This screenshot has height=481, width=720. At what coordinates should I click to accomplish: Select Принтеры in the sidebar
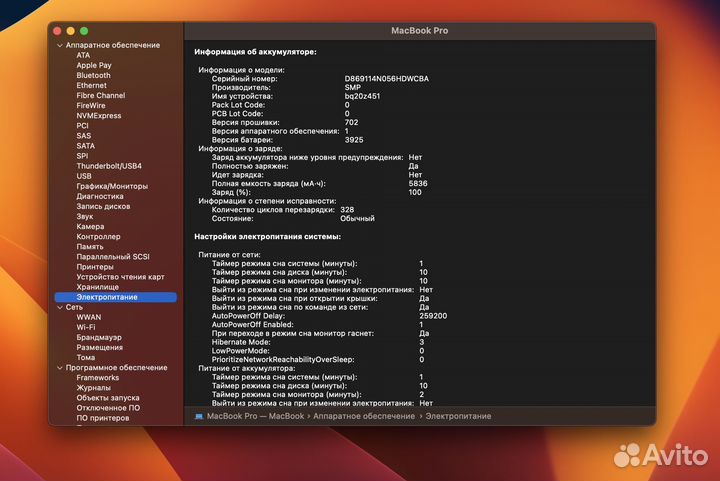click(95, 267)
